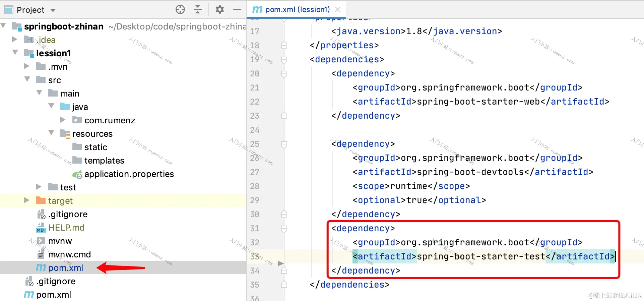Click the collapse all icon in Project toolbar
Viewport: 644px width, 301px height.
(198, 9)
